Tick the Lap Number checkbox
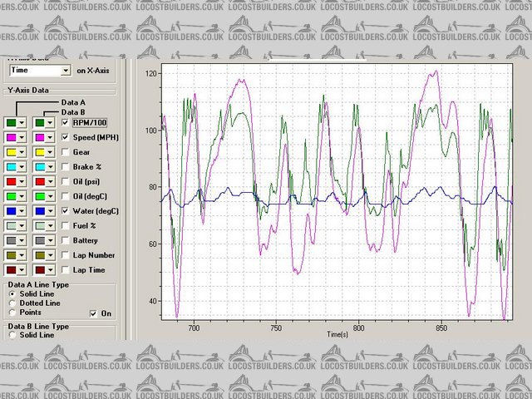The width and height of the screenshot is (532, 399). [x=66, y=255]
